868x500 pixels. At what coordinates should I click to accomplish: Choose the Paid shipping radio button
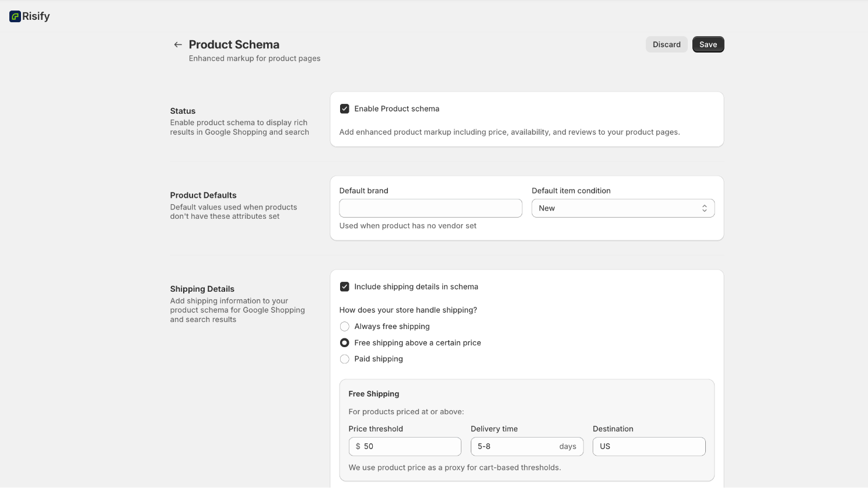coord(345,359)
